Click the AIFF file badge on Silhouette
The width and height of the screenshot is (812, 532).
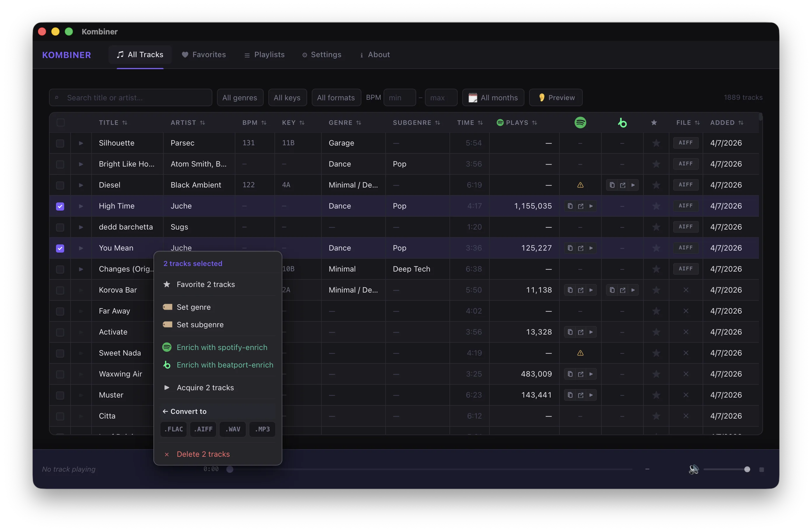coord(685,143)
